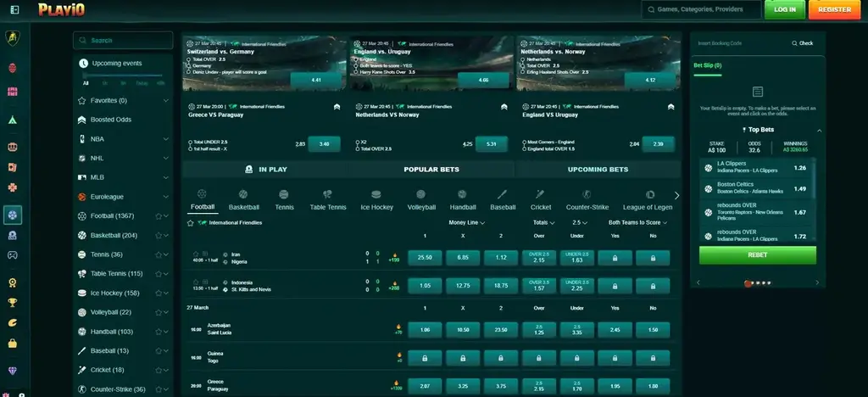Expand the Favorites (0) chevron
The width and height of the screenshot is (868, 397).
[x=165, y=101]
